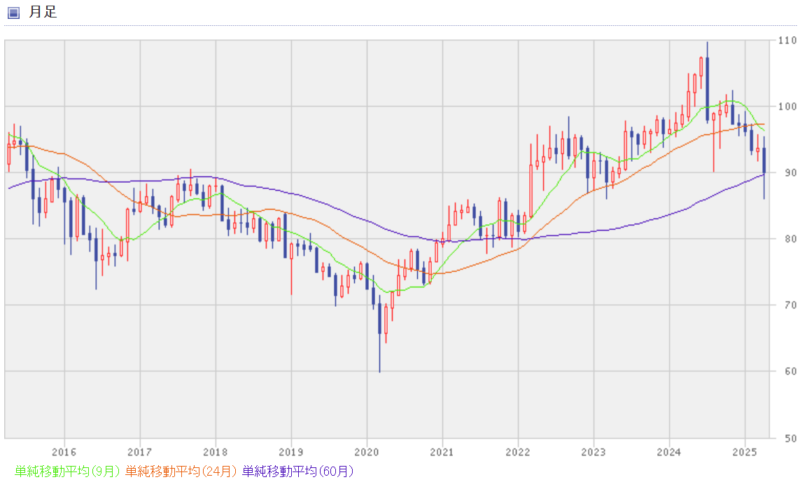This screenshot has width=800, height=482.
Task: Click the 90 price axis label
Action: pyautogui.click(x=790, y=173)
